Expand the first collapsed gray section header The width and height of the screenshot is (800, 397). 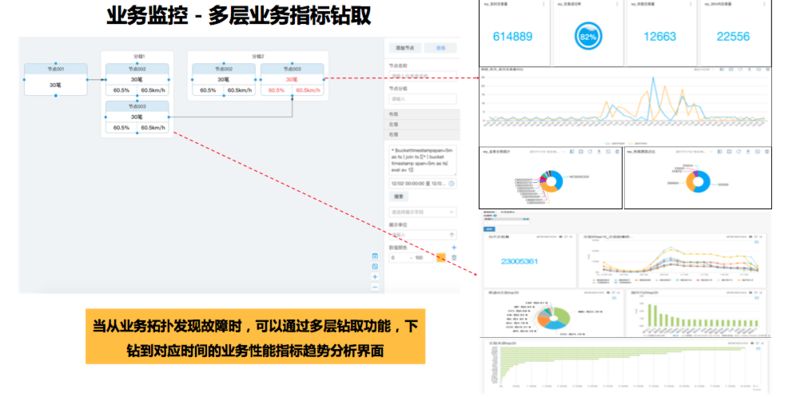[422, 114]
